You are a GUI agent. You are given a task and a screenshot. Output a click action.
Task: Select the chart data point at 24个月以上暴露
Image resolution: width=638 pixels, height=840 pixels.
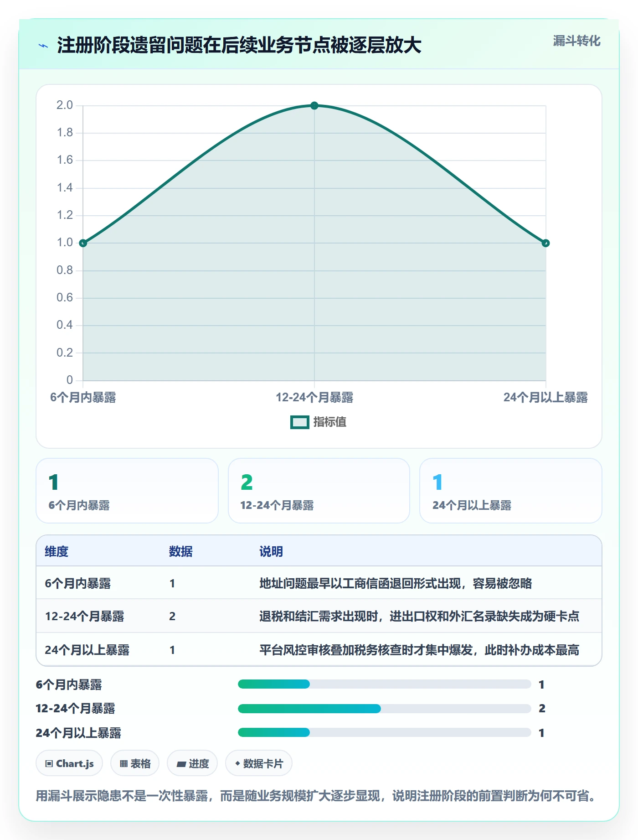(545, 243)
